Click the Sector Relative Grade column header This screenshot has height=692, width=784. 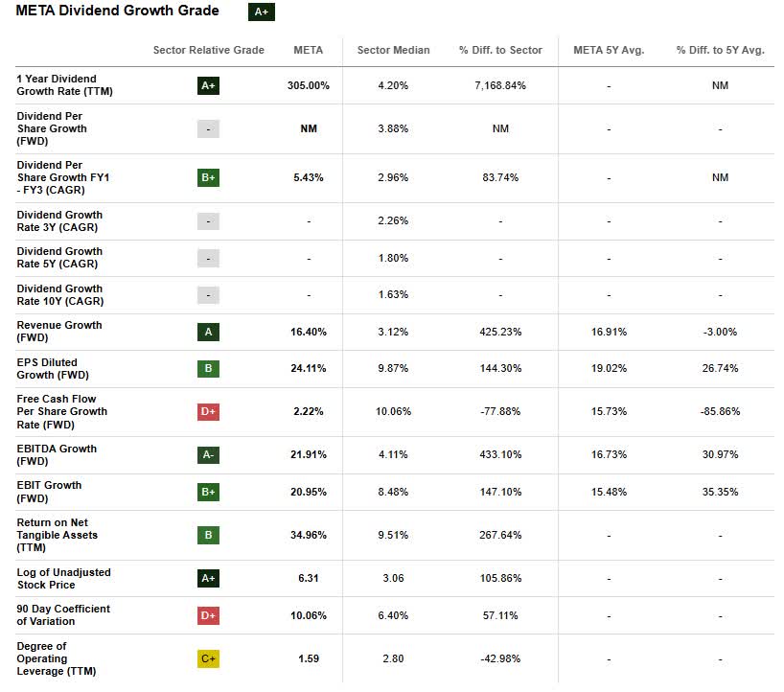pyautogui.click(x=208, y=50)
